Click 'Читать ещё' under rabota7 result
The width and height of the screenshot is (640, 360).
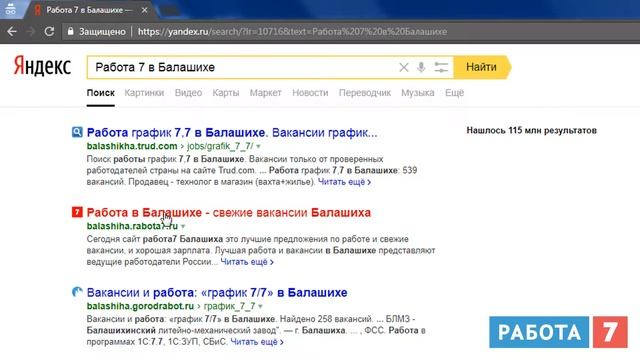point(247,262)
